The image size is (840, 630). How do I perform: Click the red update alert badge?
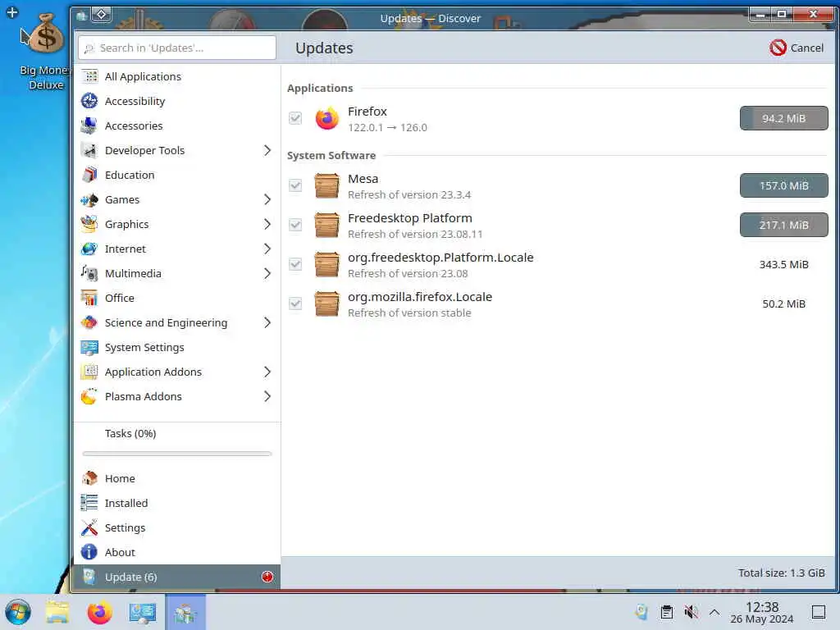pyautogui.click(x=267, y=577)
